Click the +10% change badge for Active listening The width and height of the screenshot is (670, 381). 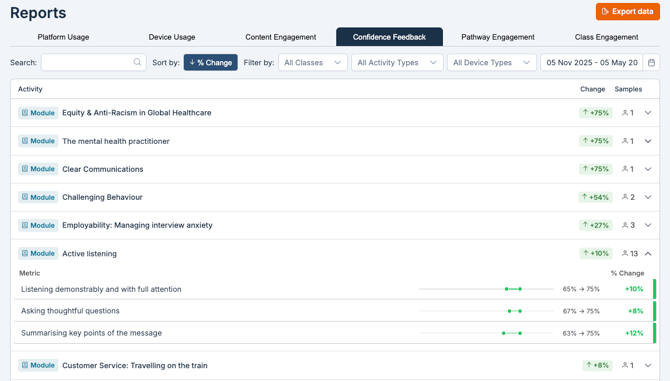(x=596, y=253)
